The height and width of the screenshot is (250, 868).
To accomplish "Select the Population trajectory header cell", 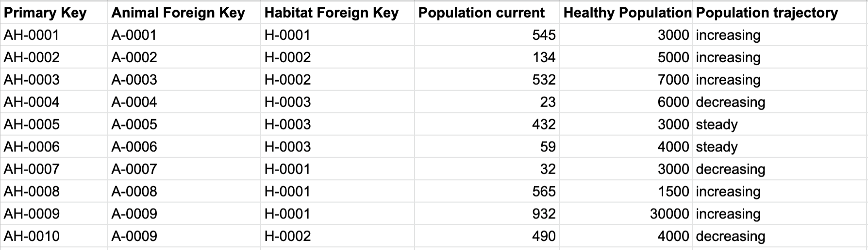I will pos(780,13).
